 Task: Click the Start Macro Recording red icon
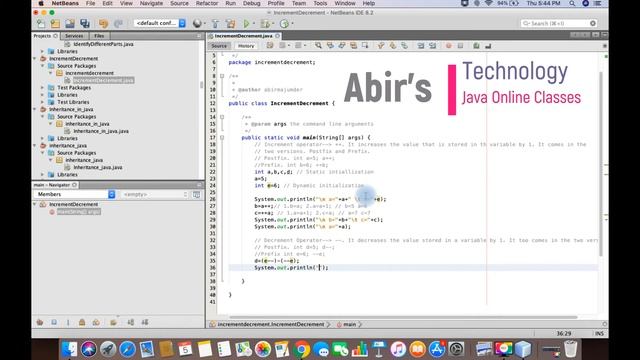tap(449, 46)
